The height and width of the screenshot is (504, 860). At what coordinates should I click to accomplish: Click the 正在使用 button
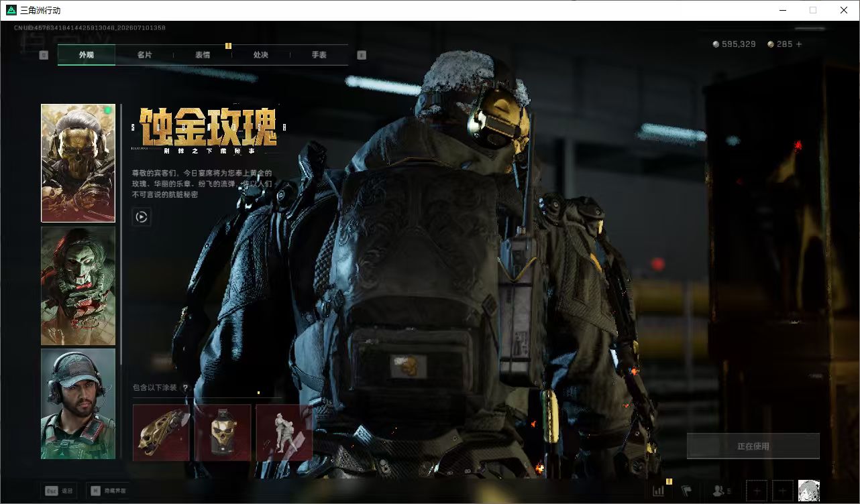coord(753,446)
